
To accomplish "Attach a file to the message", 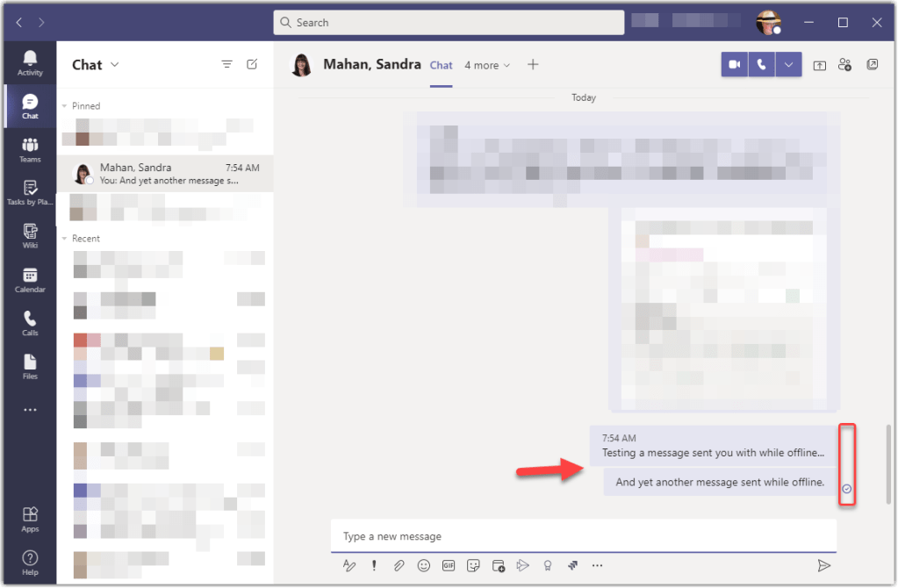I will click(399, 565).
